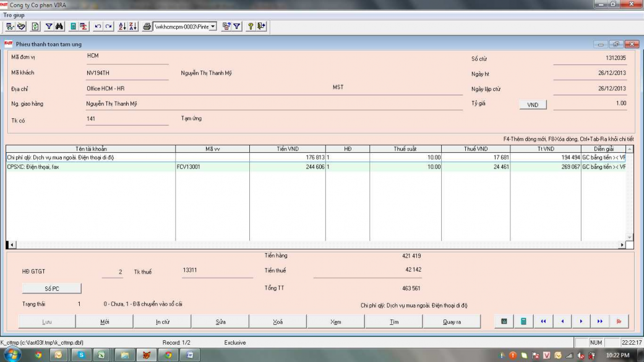This screenshot has height=362, width=644.
Task: Click the printer icon in toolbar
Action: [147, 27]
